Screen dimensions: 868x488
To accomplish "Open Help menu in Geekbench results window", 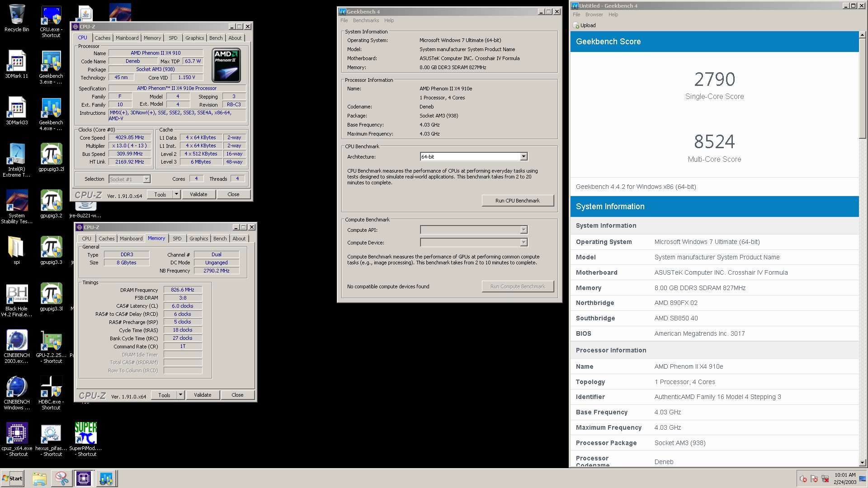I will click(613, 14).
